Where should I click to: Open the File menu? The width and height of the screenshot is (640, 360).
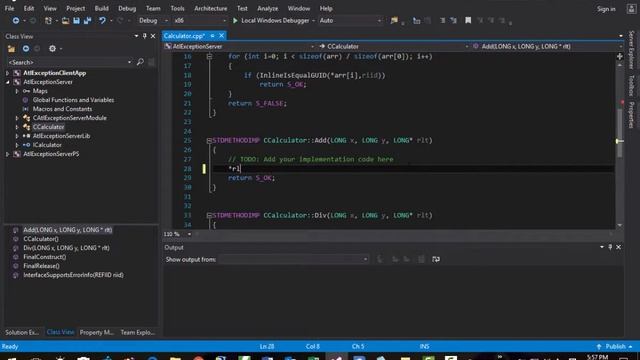9,8
